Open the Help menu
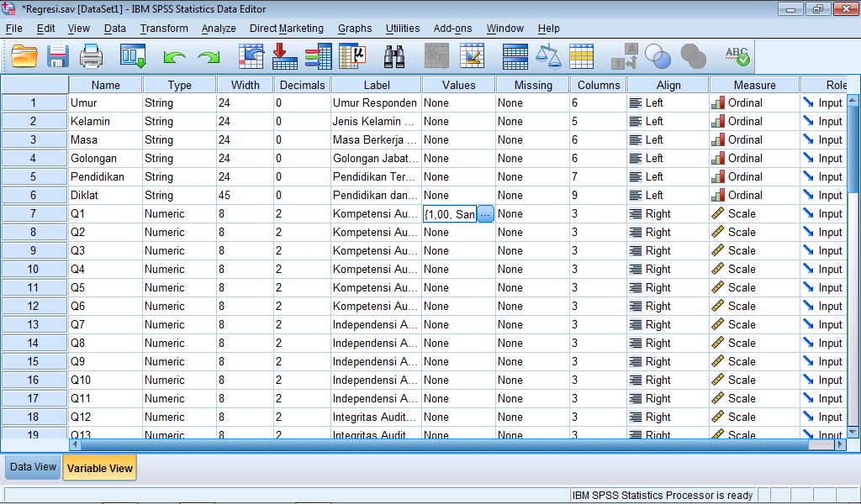Screen dimensions: 861x504 548,29
